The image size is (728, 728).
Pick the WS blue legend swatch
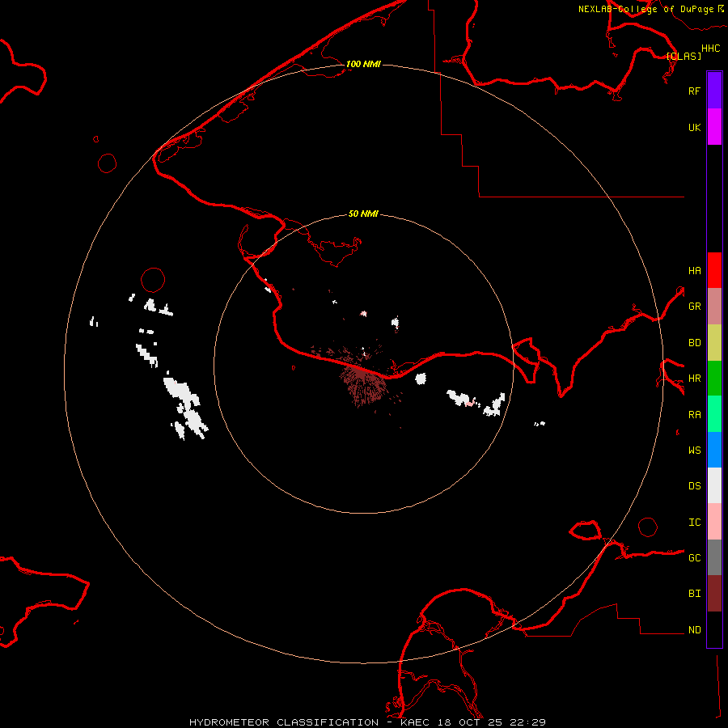click(x=714, y=450)
